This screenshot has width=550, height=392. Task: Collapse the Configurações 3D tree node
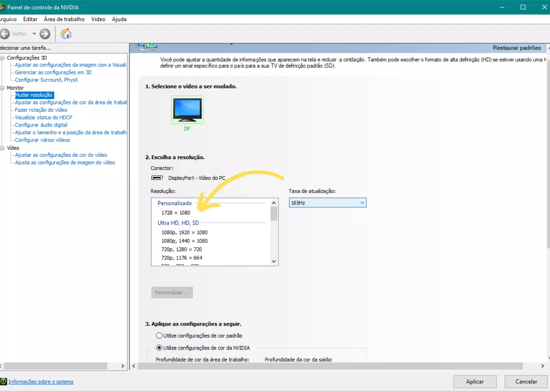[x=3, y=58]
